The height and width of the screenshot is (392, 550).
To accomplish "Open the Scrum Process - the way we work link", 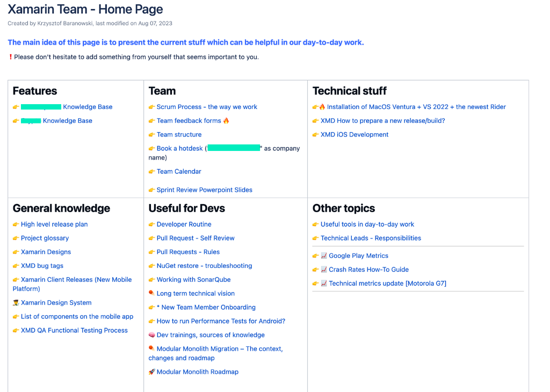I will tap(207, 107).
